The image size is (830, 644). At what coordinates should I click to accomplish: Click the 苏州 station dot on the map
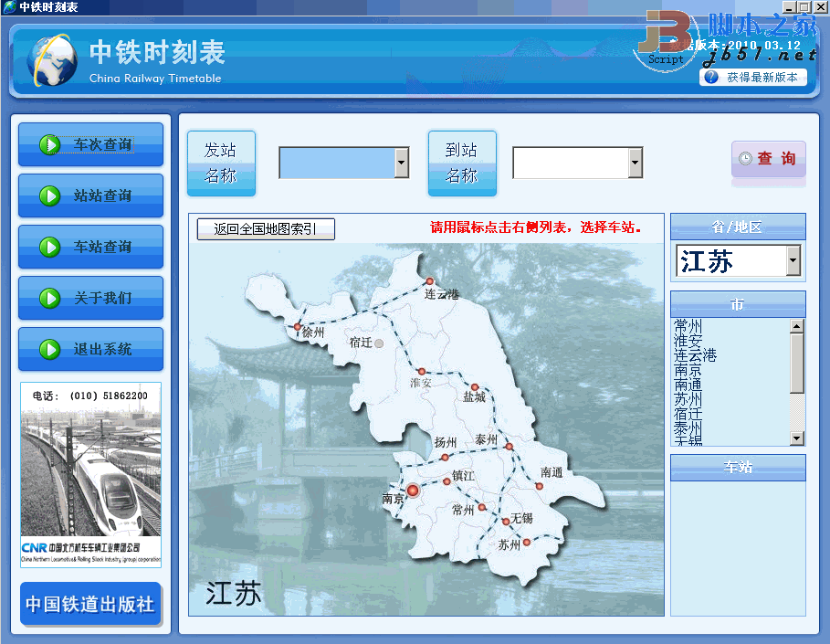[527, 543]
